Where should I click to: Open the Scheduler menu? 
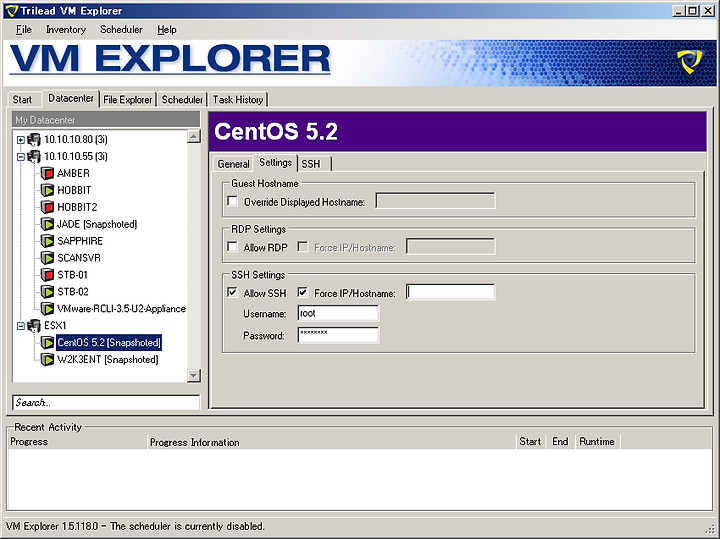click(x=121, y=30)
